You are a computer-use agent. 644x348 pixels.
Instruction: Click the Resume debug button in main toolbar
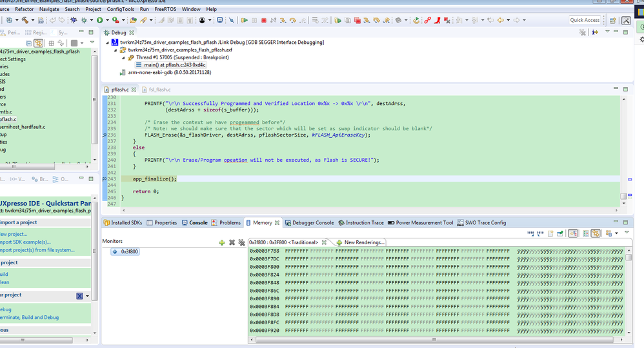(245, 20)
